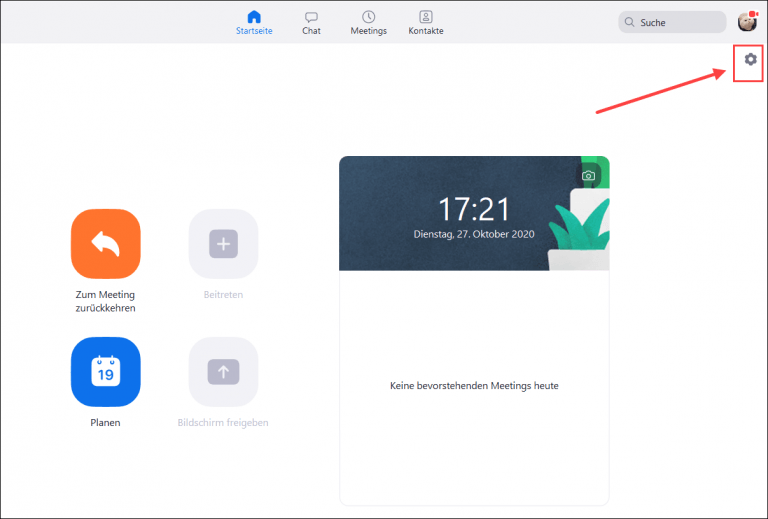The height and width of the screenshot is (519, 768).
Task: Click the 17:21 clock display
Action: click(x=474, y=209)
